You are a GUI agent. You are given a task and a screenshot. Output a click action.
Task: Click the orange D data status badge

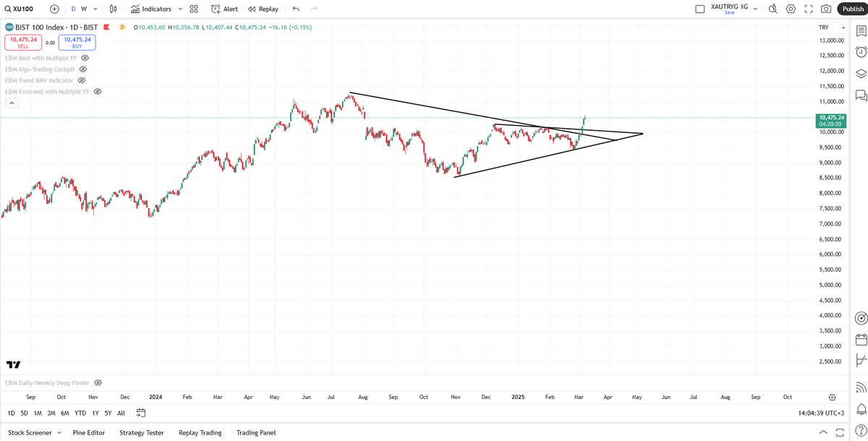click(122, 27)
